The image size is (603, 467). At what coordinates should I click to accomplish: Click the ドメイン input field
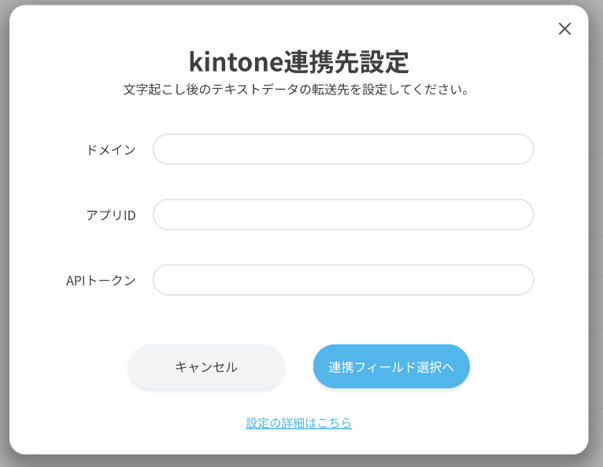coord(343,149)
